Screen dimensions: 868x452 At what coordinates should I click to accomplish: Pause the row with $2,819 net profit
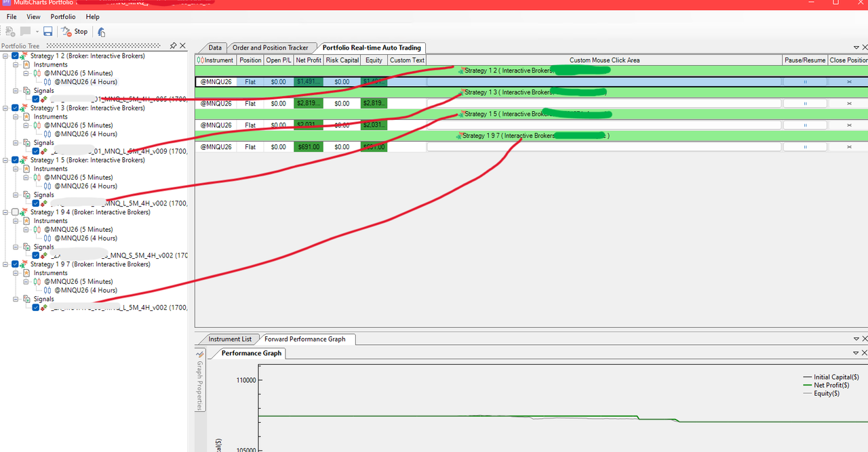pyautogui.click(x=805, y=104)
